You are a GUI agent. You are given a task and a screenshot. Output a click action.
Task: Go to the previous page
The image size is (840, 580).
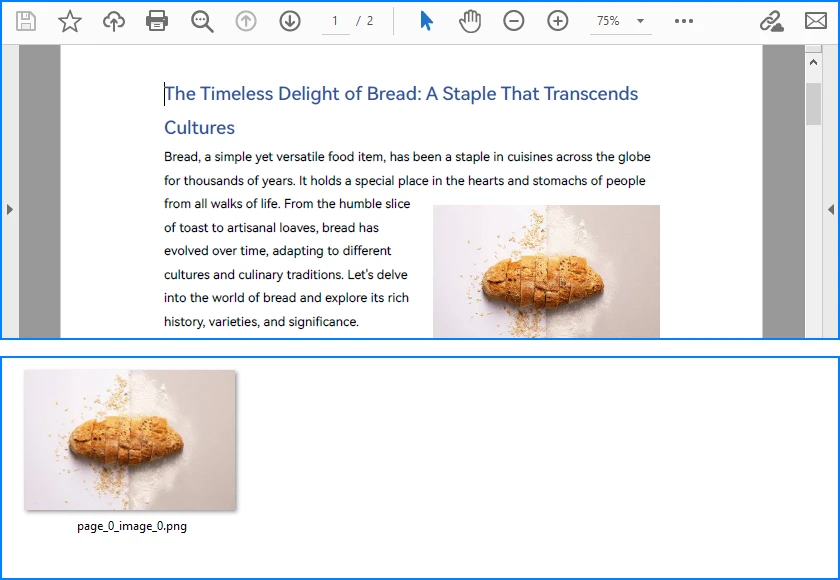point(245,20)
